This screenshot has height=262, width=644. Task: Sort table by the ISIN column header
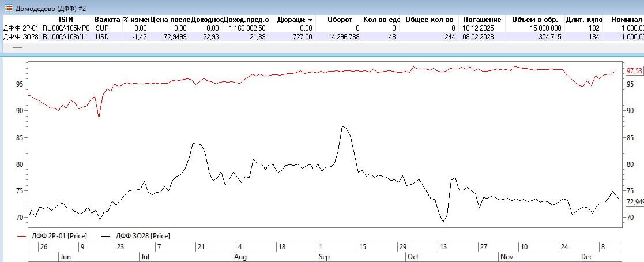point(66,19)
